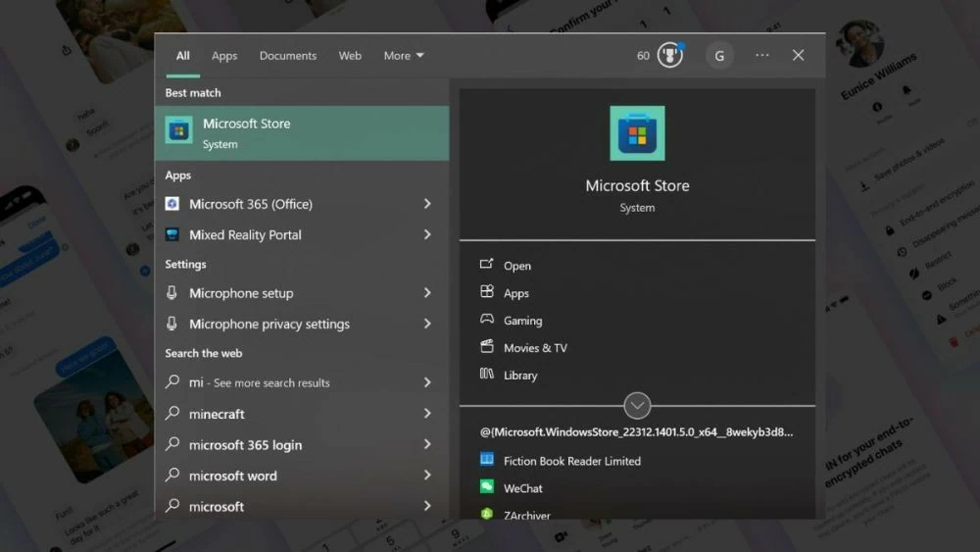
Task: Click the Mixed Reality Portal icon
Action: tap(172, 235)
